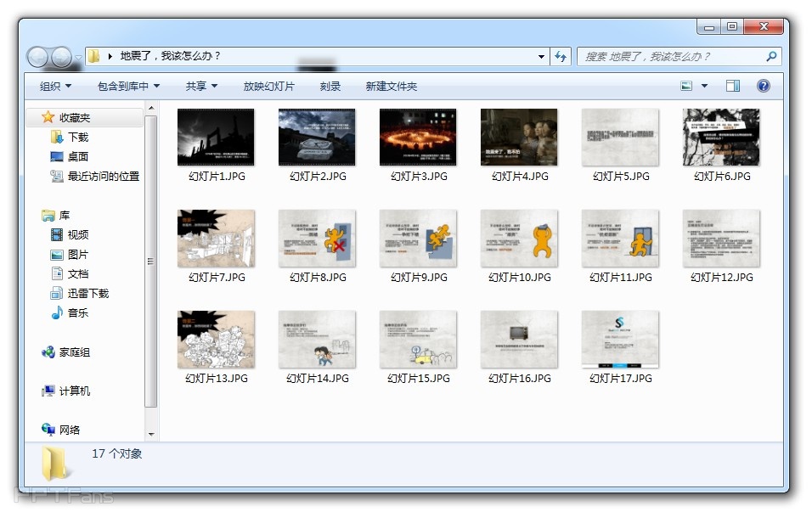Go back with the Back arrow
Image resolution: width=812 pixels, height=512 pixels.
point(38,57)
